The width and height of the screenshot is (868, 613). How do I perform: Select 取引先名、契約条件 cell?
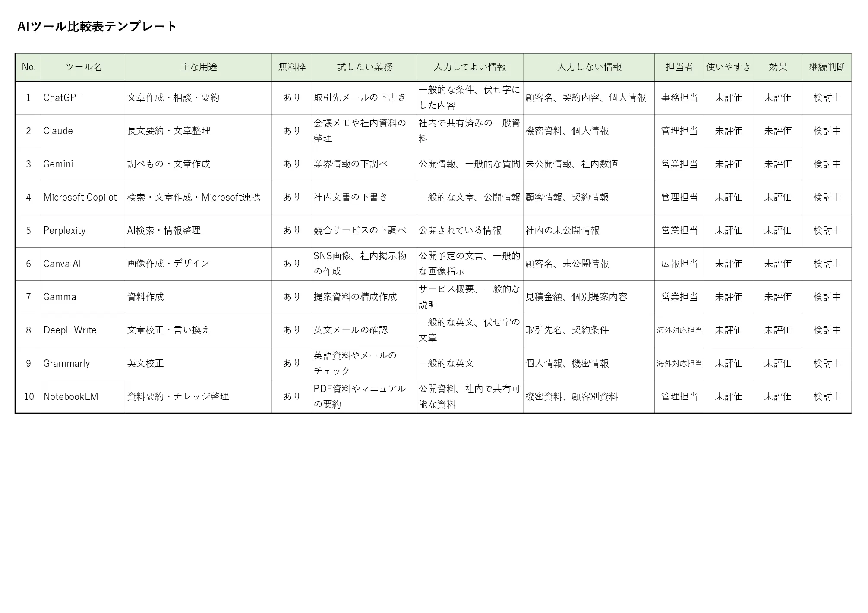click(x=589, y=330)
